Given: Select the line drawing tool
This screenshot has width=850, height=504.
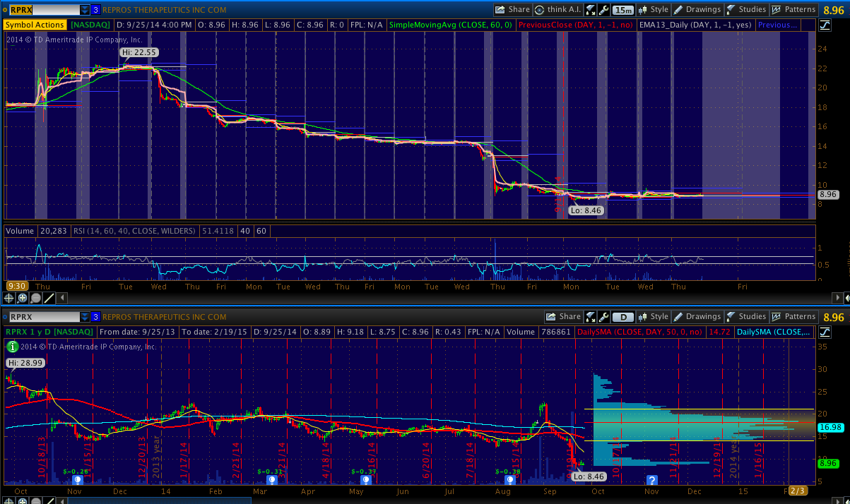Looking at the screenshot, I should 48,298.
